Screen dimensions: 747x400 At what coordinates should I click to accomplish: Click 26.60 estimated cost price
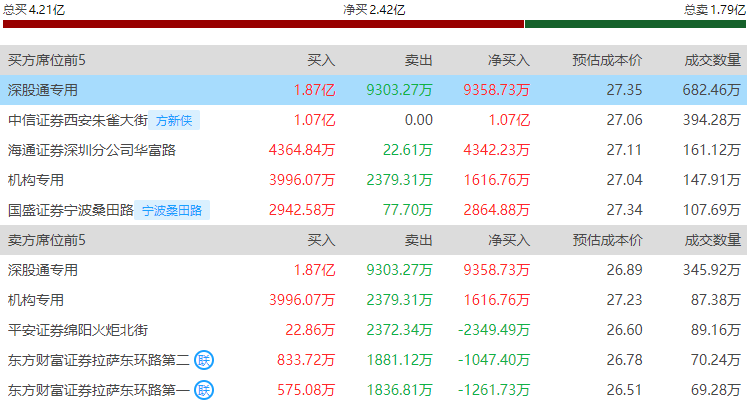(625, 330)
